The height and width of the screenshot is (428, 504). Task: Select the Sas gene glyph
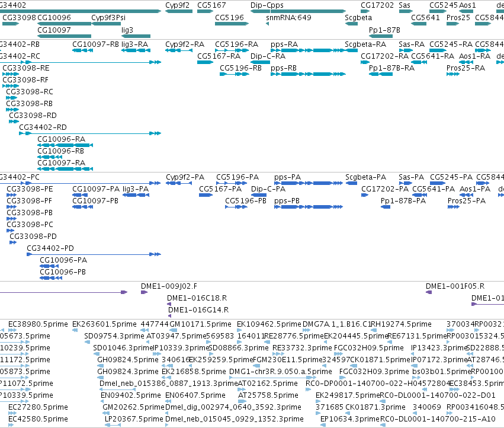coord(406,11)
